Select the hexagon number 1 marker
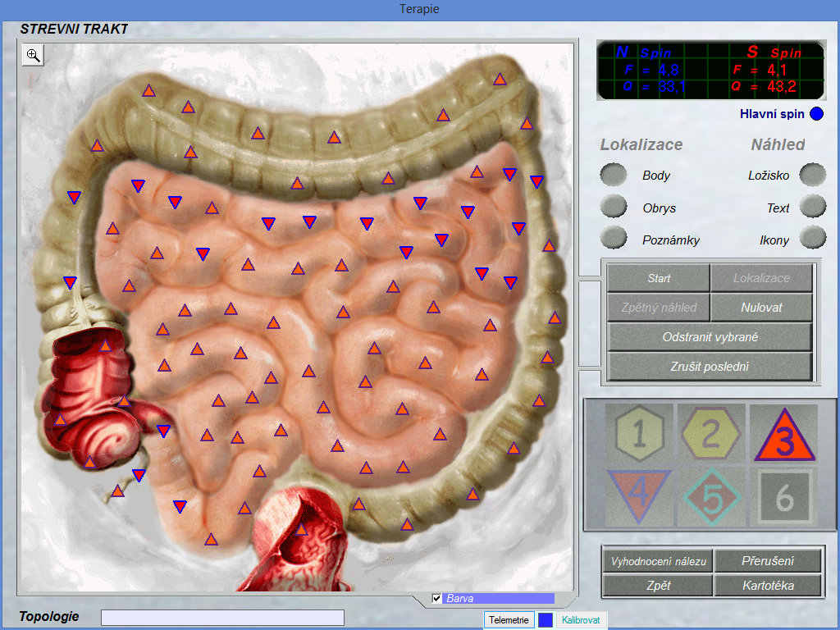Viewport: 840px width, 630px height. click(639, 433)
